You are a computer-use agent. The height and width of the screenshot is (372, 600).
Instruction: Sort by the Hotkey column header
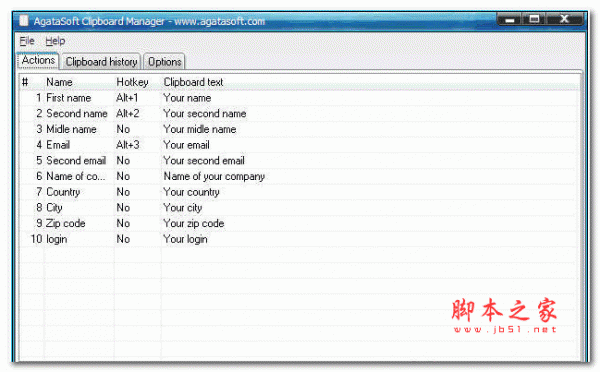click(x=137, y=82)
